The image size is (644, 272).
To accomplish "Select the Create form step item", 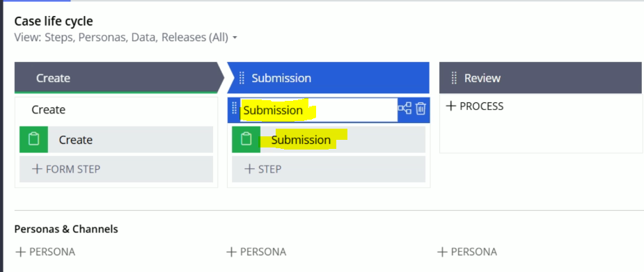I will 116,140.
